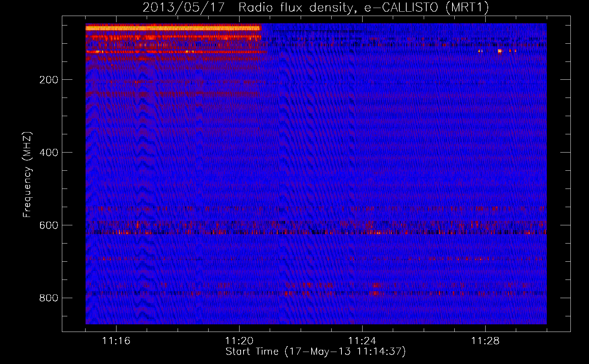
Task: Click the bright yellow emission band at top of spectrogram
Action: 173,28
